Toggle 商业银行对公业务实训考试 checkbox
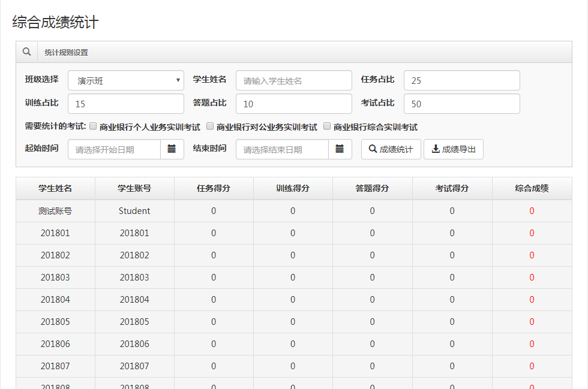The width and height of the screenshot is (588, 389). tap(210, 126)
